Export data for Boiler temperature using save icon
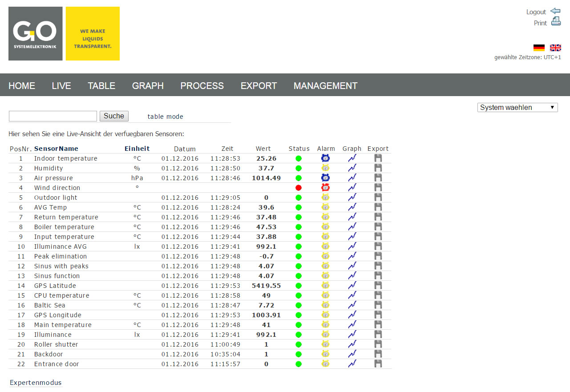 tap(378, 226)
